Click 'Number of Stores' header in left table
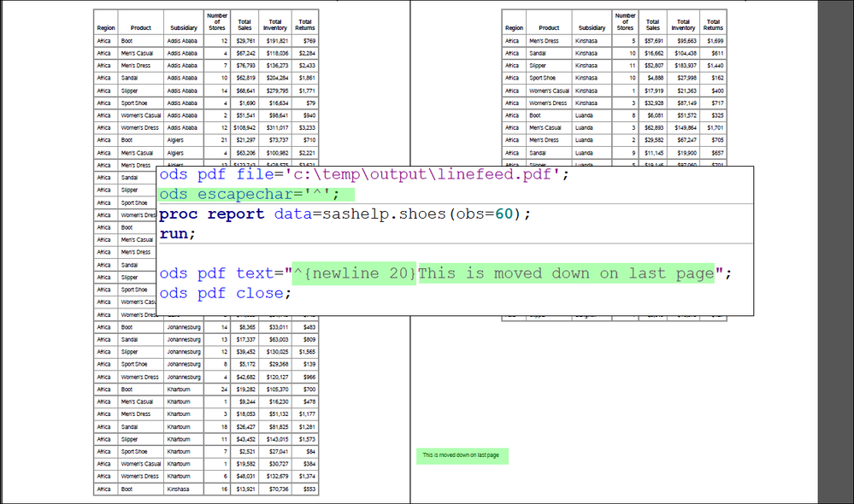Screen dimensions: 854x504 click(217, 21)
